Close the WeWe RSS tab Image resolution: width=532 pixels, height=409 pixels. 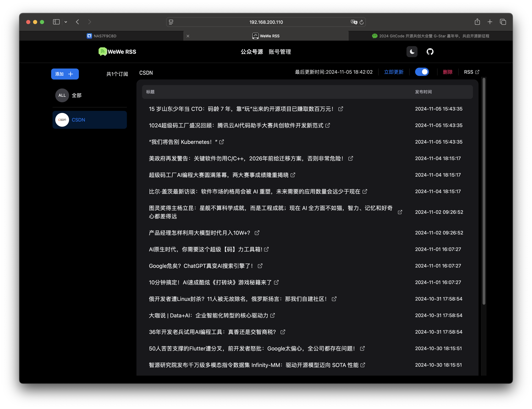coord(188,36)
